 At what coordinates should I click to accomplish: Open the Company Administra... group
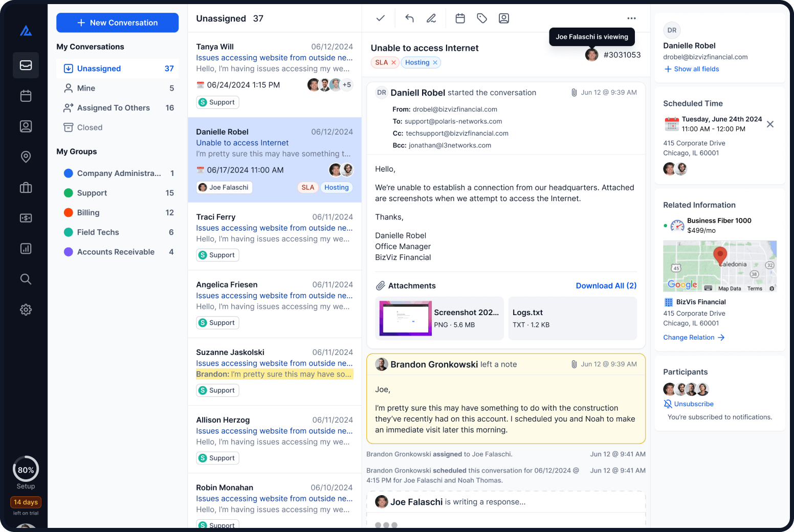[x=118, y=173]
